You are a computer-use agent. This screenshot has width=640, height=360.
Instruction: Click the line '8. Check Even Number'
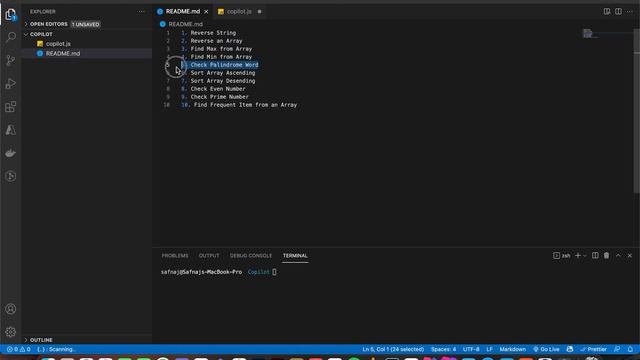[213, 89]
